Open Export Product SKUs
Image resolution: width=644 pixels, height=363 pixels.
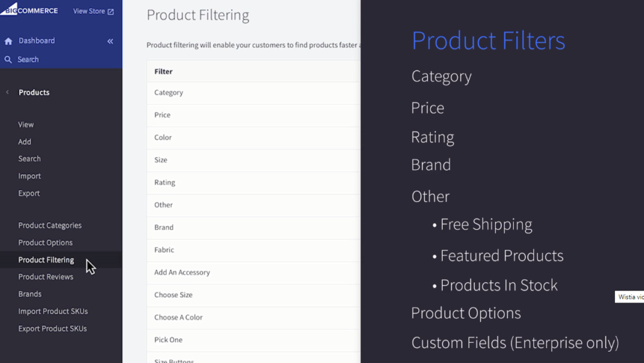[52, 328]
